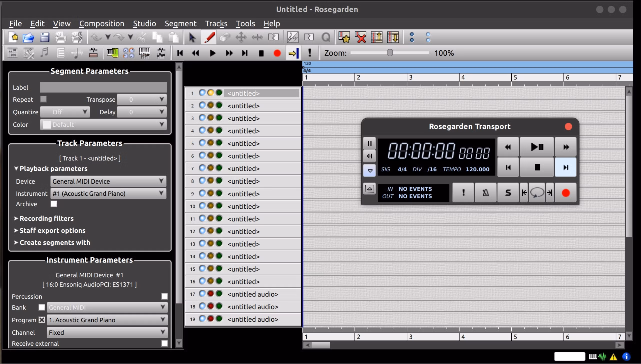Toggle the Percussion checkbox
Screen dimensions: 641x364
click(x=164, y=296)
